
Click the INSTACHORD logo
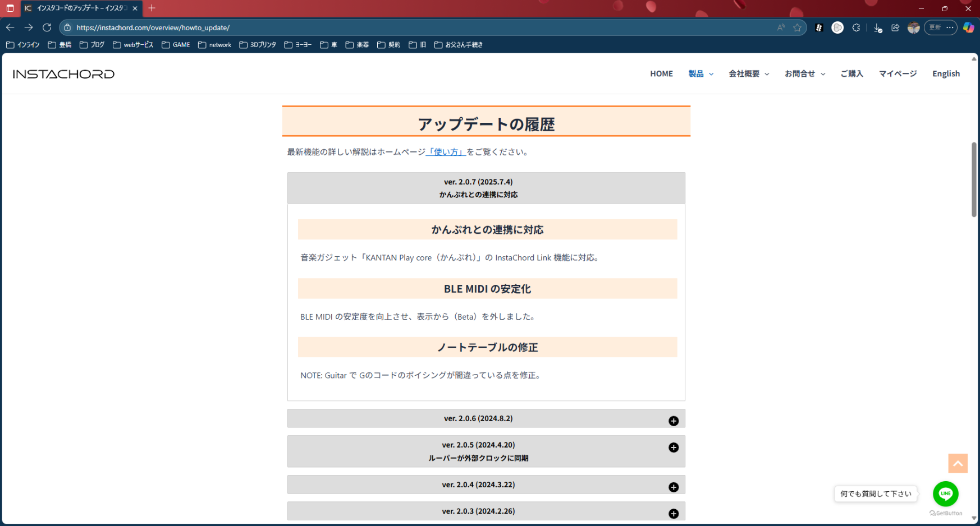63,74
